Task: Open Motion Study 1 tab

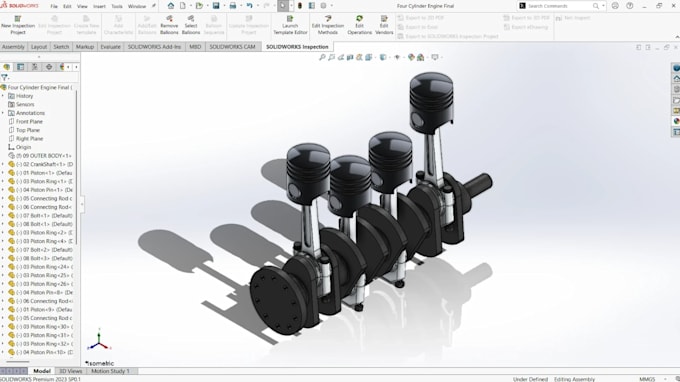Action: tap(110, 371)
